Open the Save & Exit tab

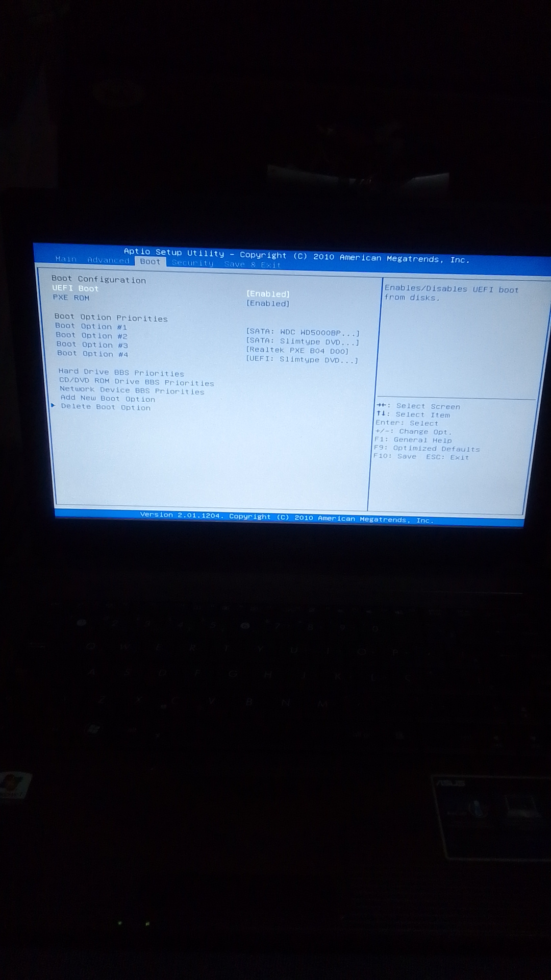pos(252,264)
